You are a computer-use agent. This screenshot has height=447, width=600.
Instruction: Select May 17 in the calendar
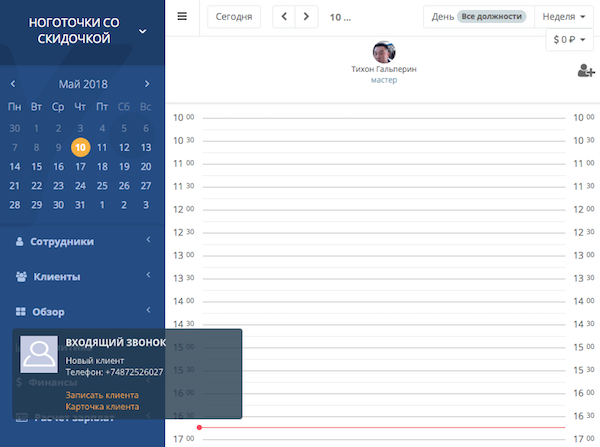coord(80,166)
